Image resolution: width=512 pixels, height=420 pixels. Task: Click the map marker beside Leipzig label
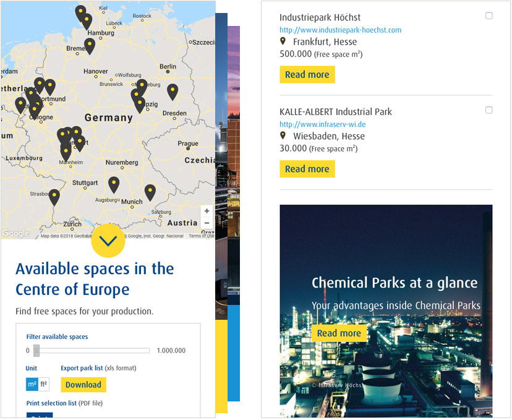pos(140,104)
